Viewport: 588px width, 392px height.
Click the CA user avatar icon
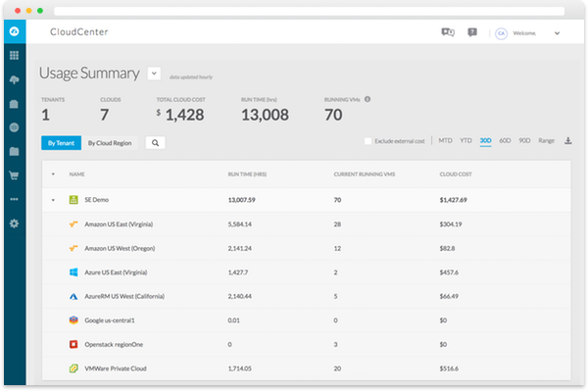[x=502, y=33]
